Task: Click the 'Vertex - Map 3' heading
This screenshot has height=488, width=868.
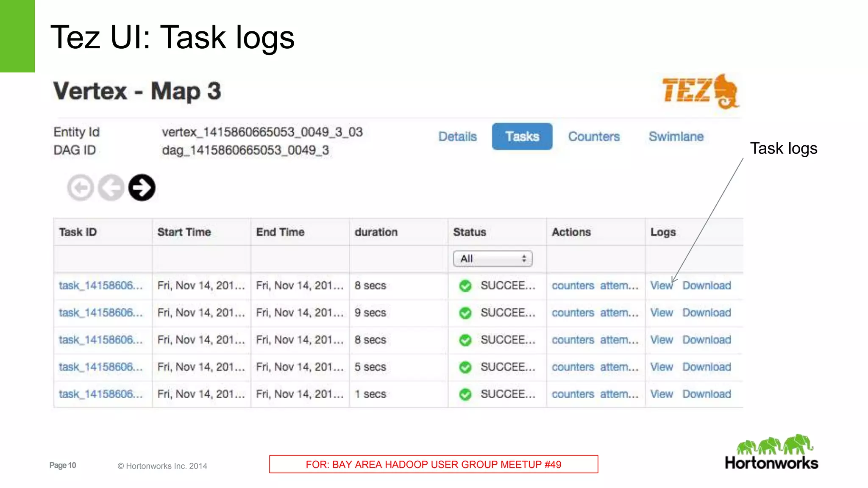Action: pos(137,91)
